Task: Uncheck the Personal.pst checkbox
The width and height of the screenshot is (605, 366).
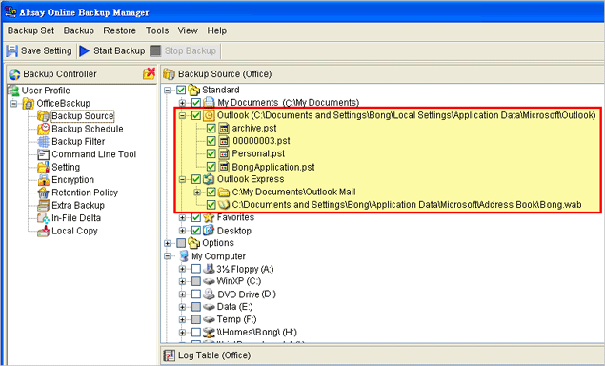Action: (211, 154)
